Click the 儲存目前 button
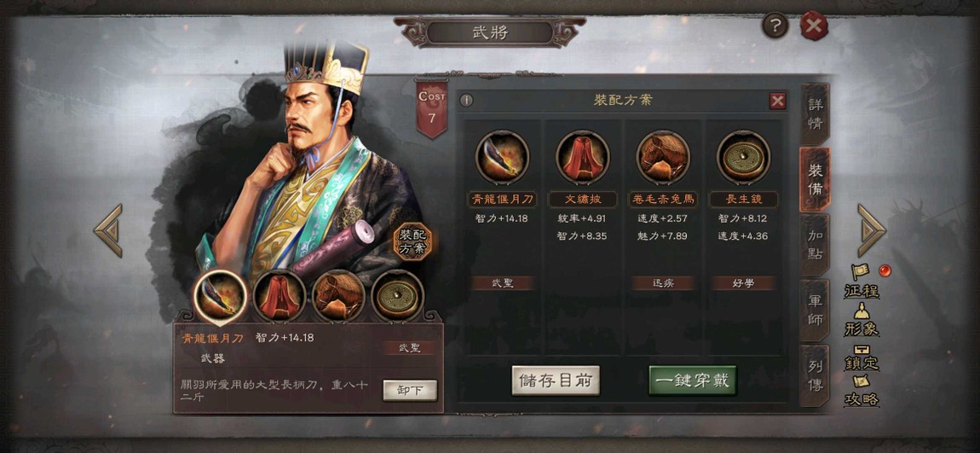This screenshot has height=453, width=980. 556,380
